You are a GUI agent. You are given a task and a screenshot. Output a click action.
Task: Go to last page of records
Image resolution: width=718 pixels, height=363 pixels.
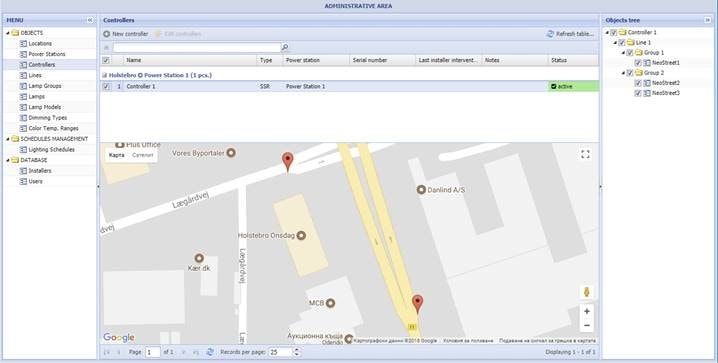click(196, 352)
